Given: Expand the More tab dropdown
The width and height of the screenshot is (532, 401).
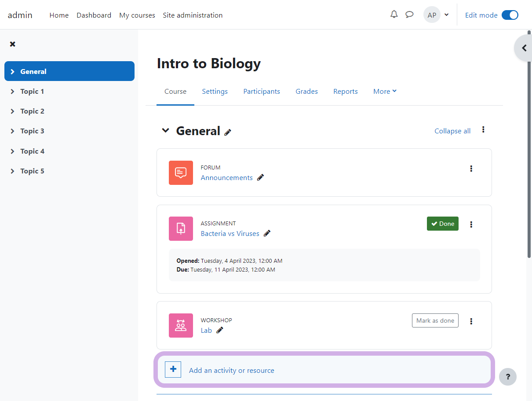Looking at the screenshot, I should tap(385, 91).
